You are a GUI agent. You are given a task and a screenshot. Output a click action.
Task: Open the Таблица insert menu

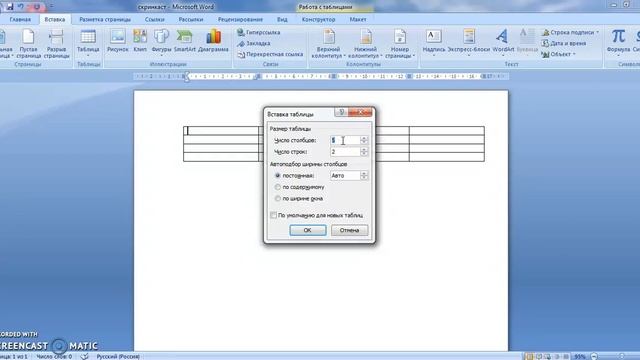point(88,44)
